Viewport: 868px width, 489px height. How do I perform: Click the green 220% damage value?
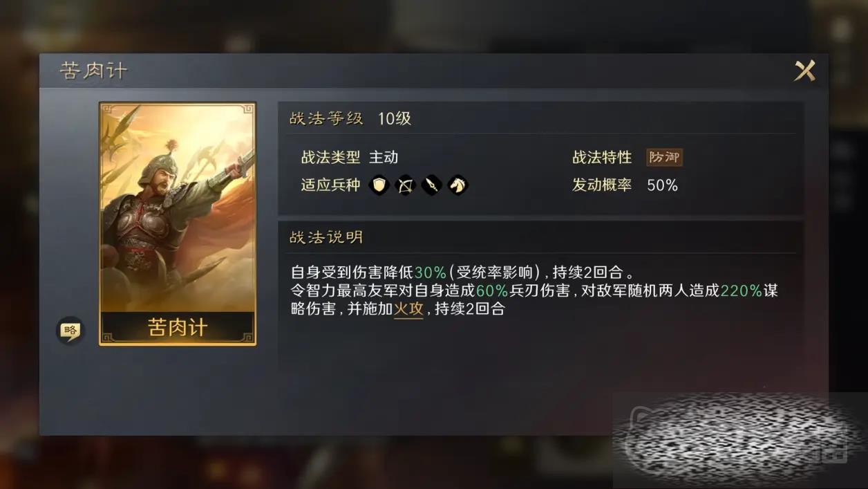(x=741, y=290)
